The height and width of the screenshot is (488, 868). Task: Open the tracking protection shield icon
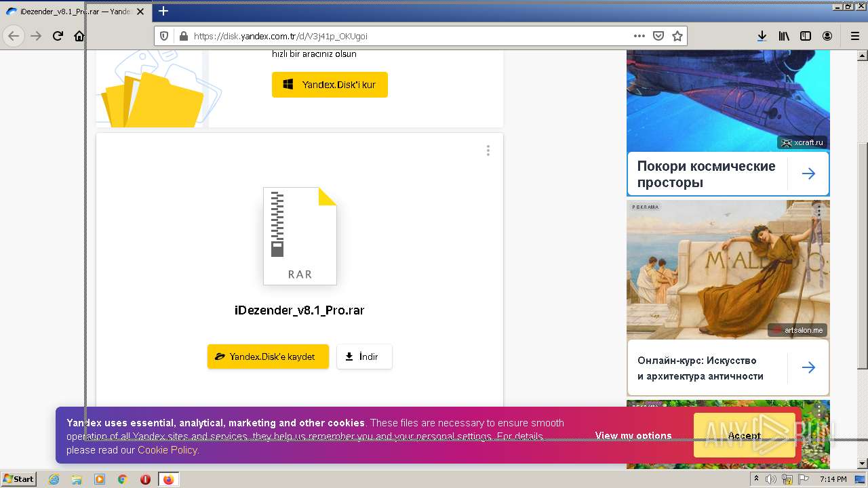pos(163,36)
